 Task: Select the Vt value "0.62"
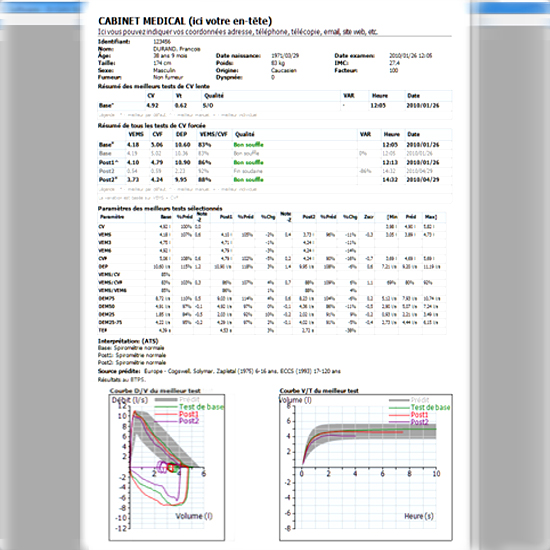click(181, 106)
